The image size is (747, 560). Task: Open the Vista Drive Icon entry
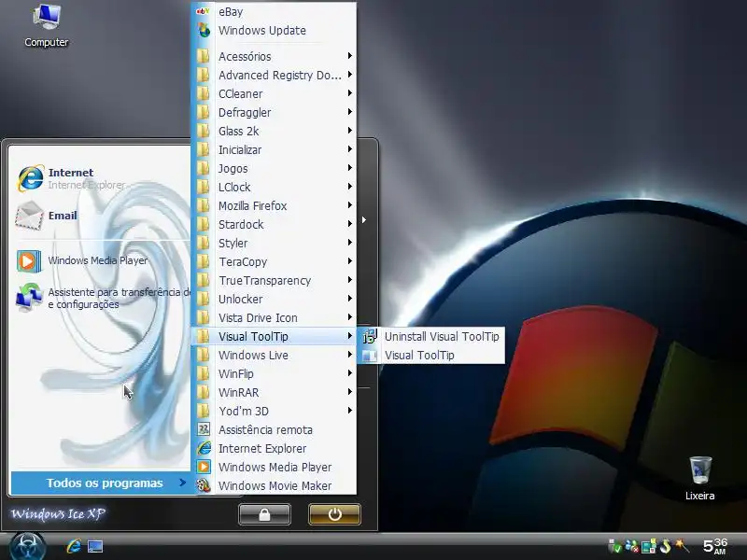click(x=275, y=317)
